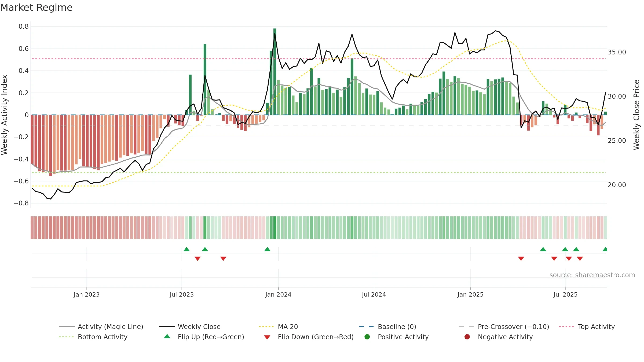Click the Jul 2023 x-axis label
The width and height of the screenshot is (644, 362).
[x=182, y=294]
